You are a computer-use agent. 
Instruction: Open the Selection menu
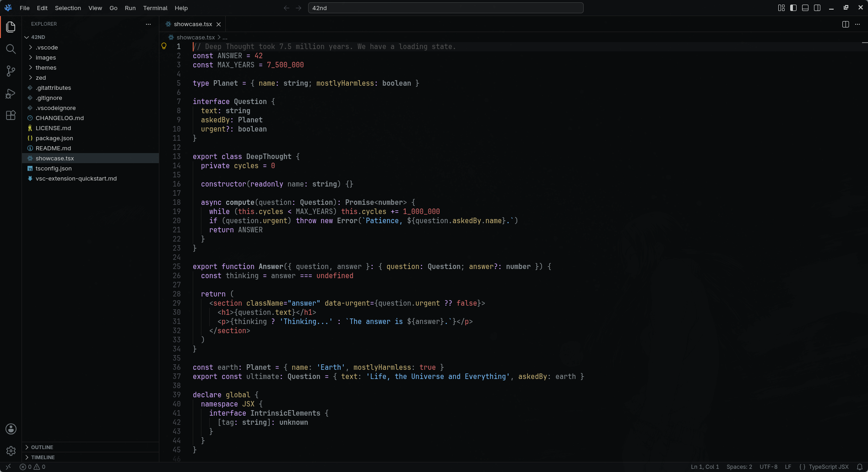[68, 8]
